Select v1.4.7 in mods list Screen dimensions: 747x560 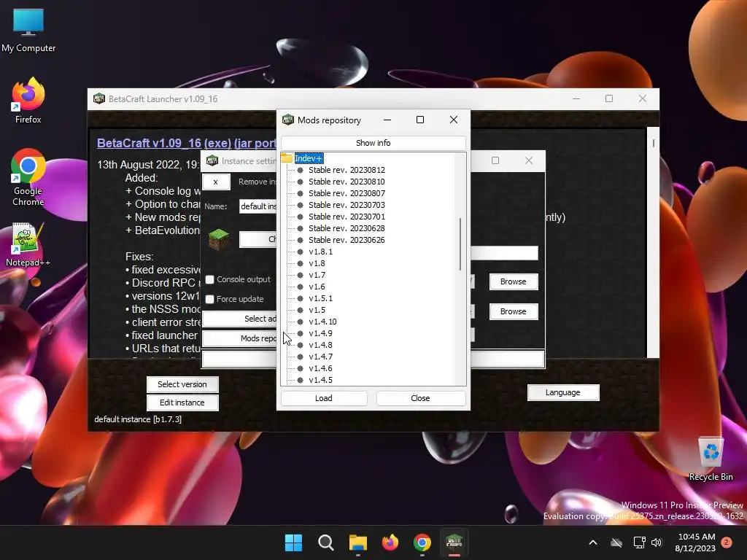click(x=321, y=357)
